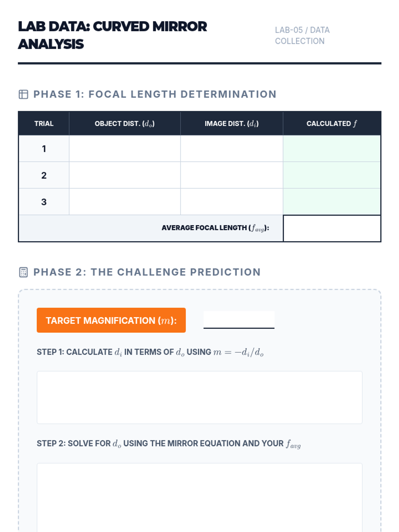
Task: Click the Calculated f column header
Action: pyautogui.click(x=332, y=124)
